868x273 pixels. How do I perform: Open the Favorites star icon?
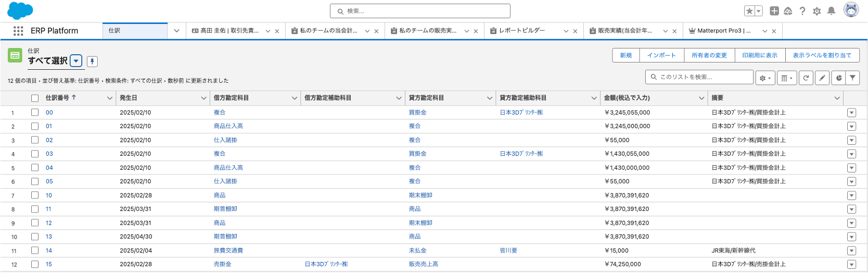pos(749,11)
